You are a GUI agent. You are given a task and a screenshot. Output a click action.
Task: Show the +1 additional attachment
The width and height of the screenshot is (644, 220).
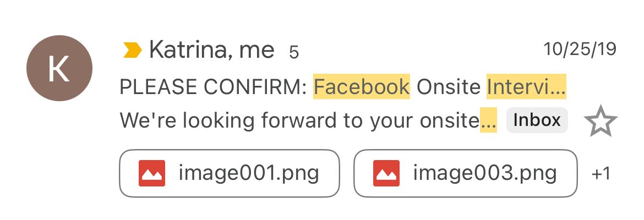click(601, 174)
